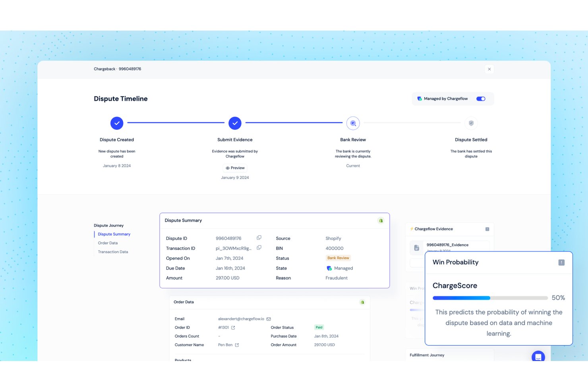Click the transaction ID pi_3OWMxcR9g... value
Viewport: 588px width, 392px height.
point(234,249)
